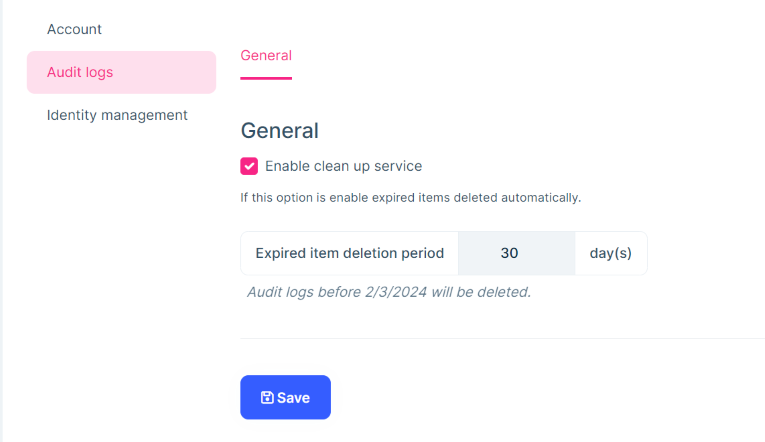Viewport: 765px width, 442px height.
Task: Click the audit logs deletion date note
Action: pos(388,292)
